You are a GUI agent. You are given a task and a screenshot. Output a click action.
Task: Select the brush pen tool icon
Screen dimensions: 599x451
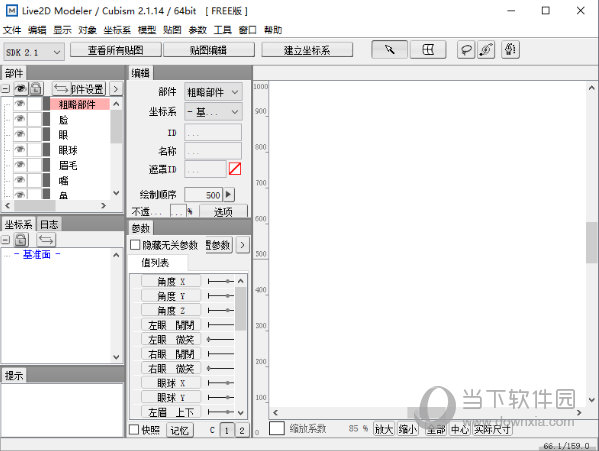pos(486,50)
